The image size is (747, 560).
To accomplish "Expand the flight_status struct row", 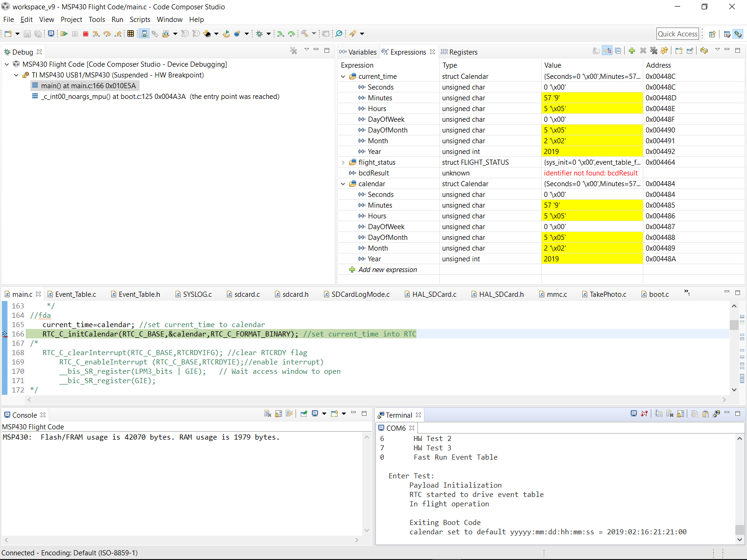I will 343,162.
